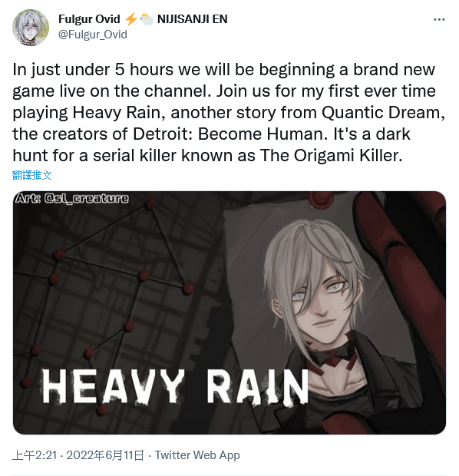Viewport: 459px width, 476px height.
Task: Click the sheep emoji beside the name
Action: pyautogui.click(x=147, y=19)
